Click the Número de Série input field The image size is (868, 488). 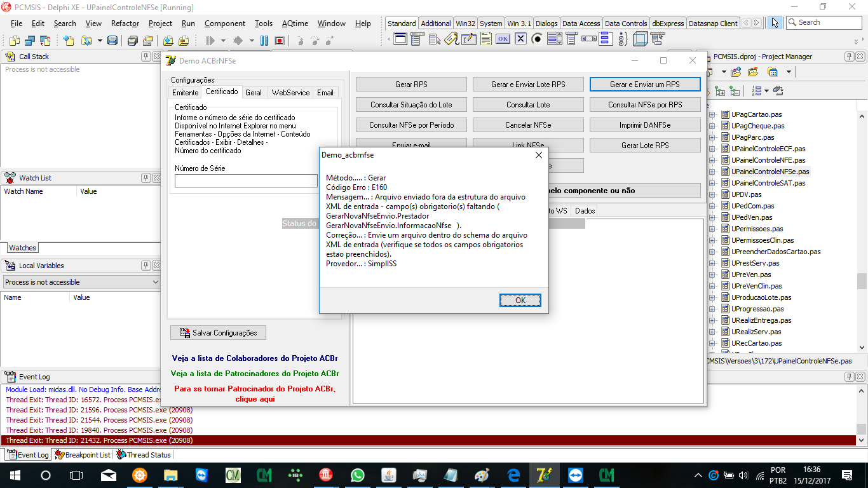click(x=246, y=181)
